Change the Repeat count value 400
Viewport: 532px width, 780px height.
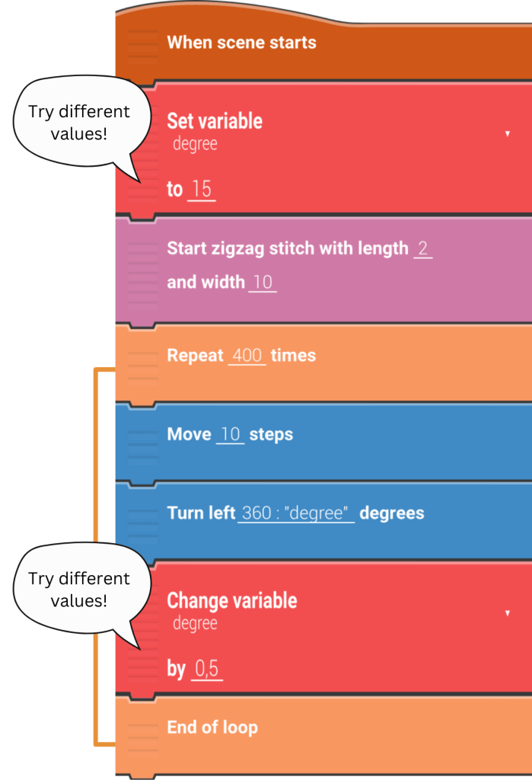point(247,356)
